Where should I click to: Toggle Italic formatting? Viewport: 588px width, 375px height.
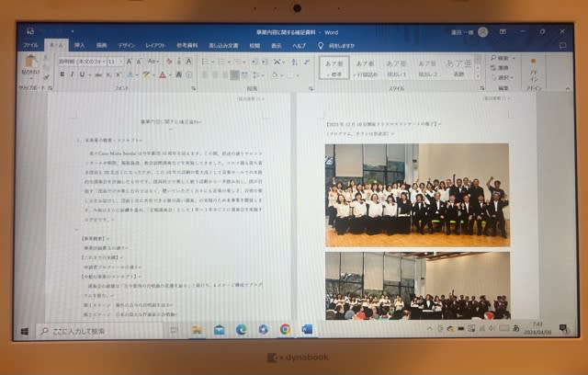pyautogui.click(x=72, y=74)
